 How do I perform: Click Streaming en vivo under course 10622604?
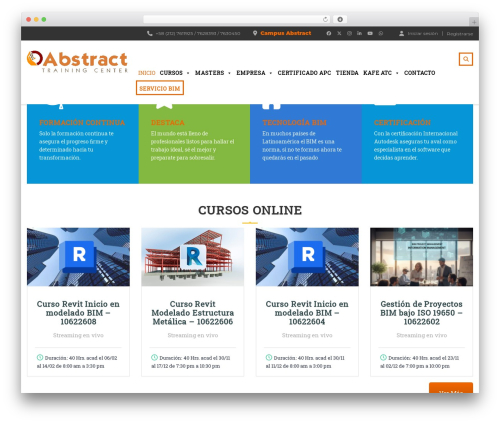pos(307,335)
